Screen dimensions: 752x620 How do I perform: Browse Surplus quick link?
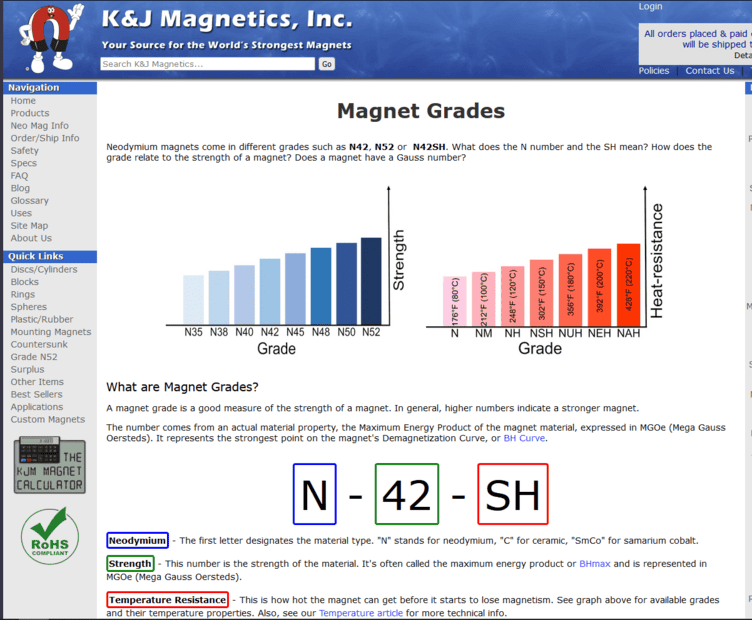(x=27, y=369)
